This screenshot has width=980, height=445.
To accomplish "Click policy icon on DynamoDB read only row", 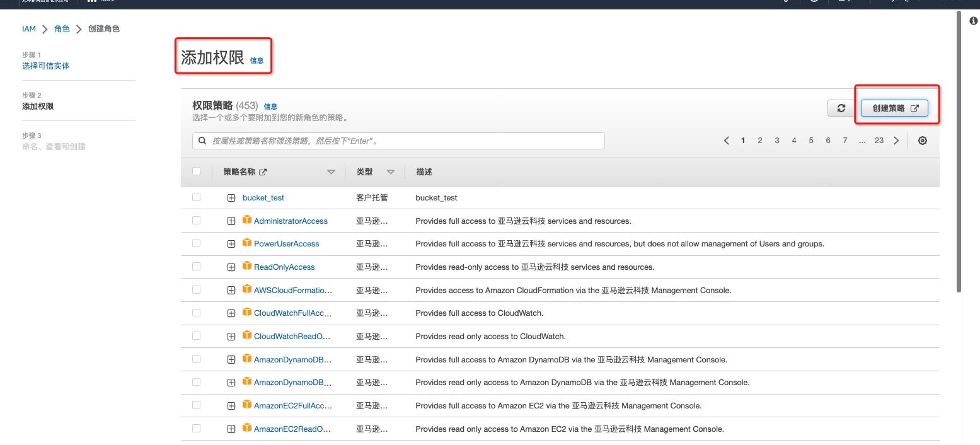I will [247, 381].
